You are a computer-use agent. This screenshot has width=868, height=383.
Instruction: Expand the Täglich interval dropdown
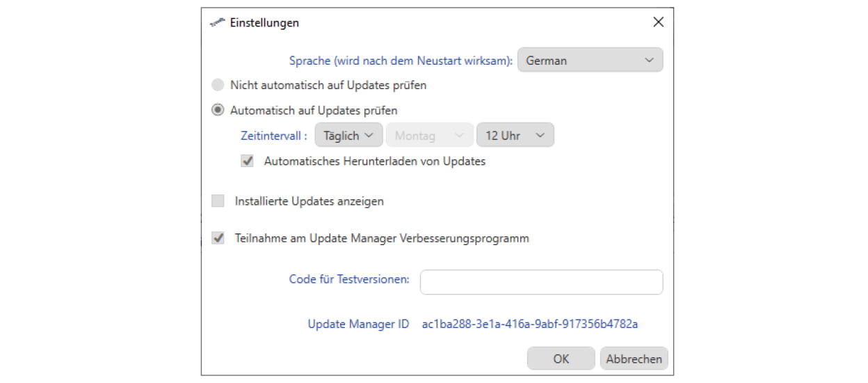pos(348,136)
